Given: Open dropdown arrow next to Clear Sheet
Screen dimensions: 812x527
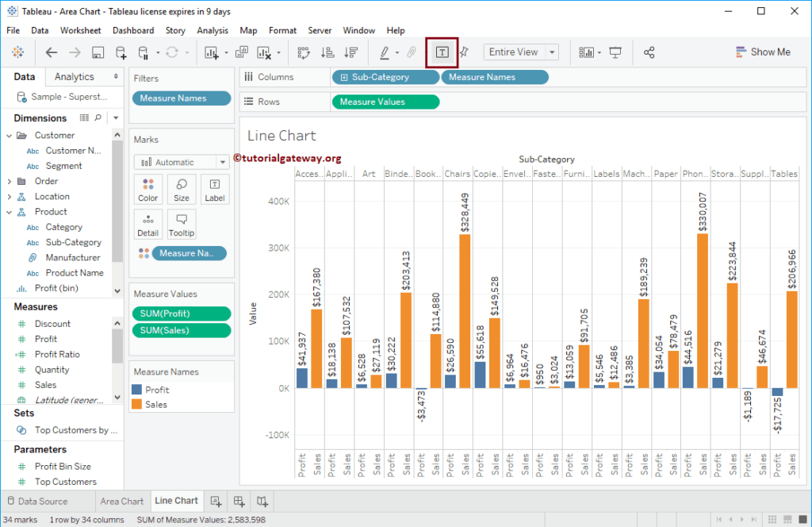Looking at the screenshot, I should coord(278,52).
